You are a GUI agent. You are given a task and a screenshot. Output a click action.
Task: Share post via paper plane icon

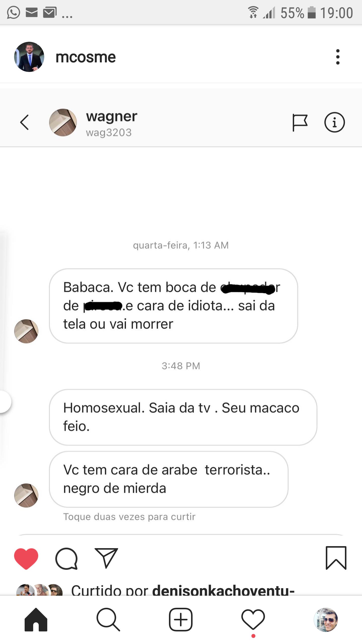[106, 558]
